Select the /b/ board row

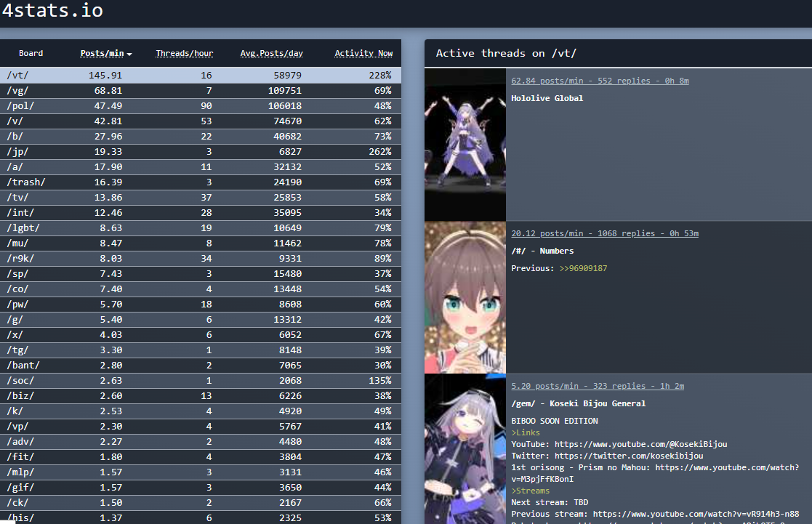[x=201, y=136]
